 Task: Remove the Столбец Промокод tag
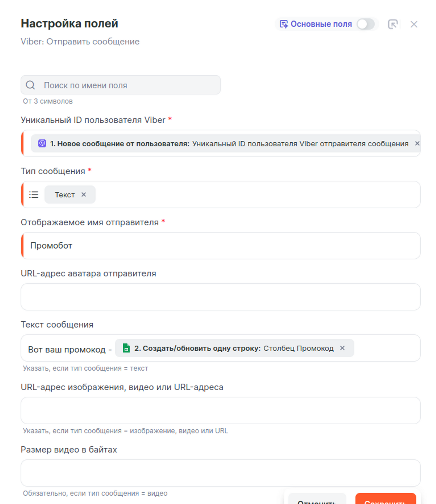(x=342, y=348)
